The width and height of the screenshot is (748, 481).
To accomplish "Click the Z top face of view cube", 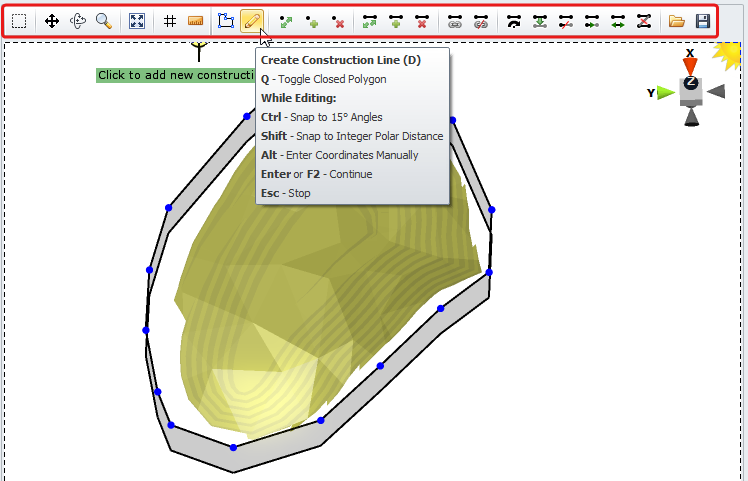I will click(691, 83).
